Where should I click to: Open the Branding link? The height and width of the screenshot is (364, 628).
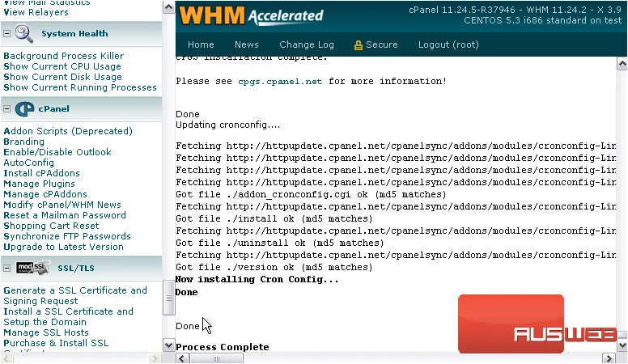pyautogui.click(x=24, y=142)
